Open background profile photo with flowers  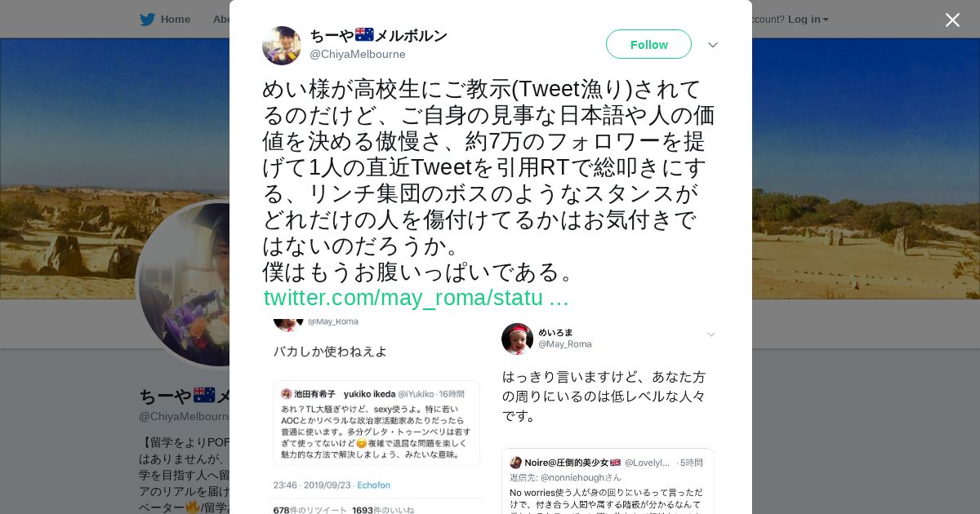tap(182, 283)
